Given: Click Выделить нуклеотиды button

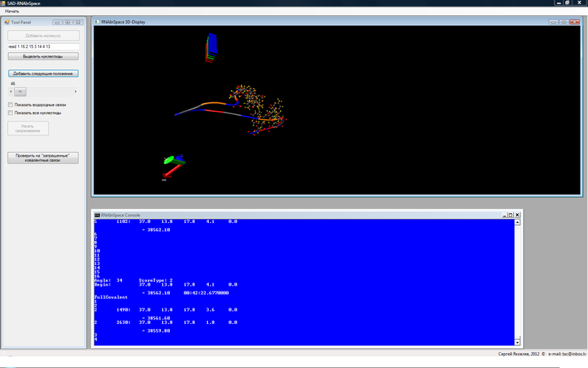Looking at the screenshot, I should pos(43,57).
